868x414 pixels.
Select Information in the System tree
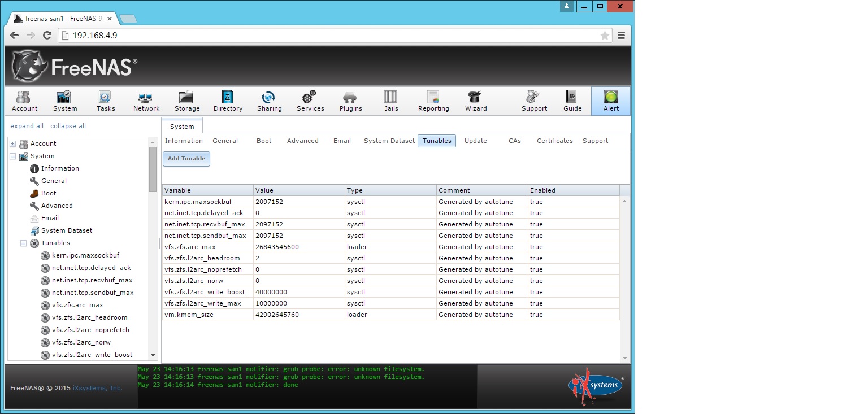point(60,168)
